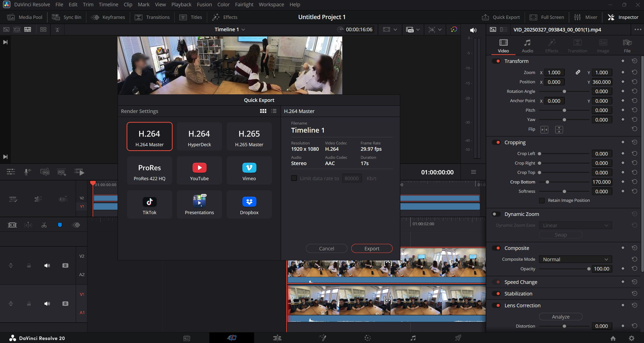The image size is (644, 343).
Task: Open the Fusion menu
Action: pyautogui.click(x=204, y=5)
